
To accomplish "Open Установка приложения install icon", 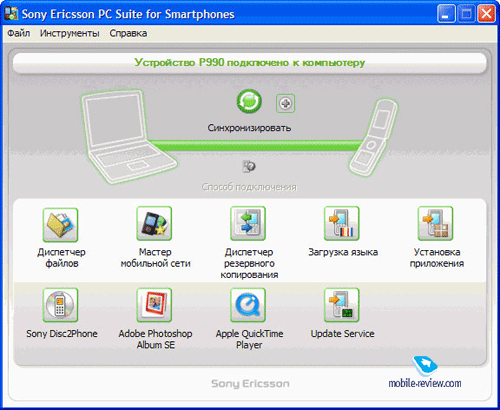I will point(435,223).
